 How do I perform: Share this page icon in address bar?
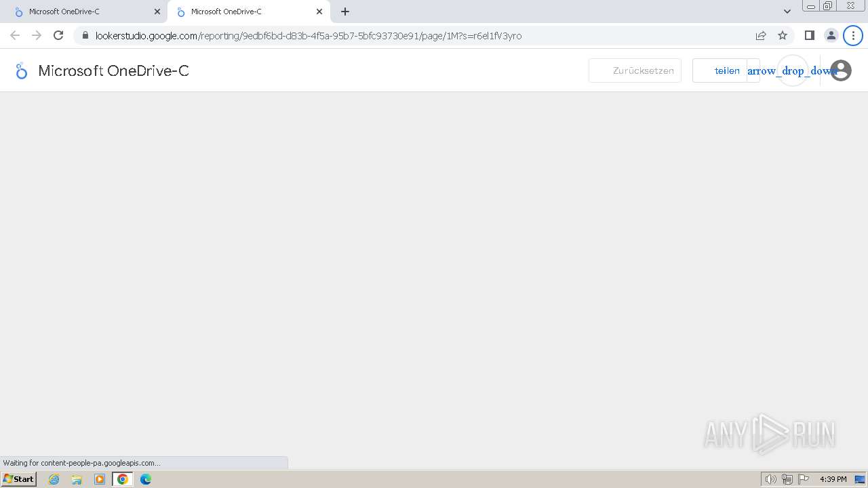[761, 36]
